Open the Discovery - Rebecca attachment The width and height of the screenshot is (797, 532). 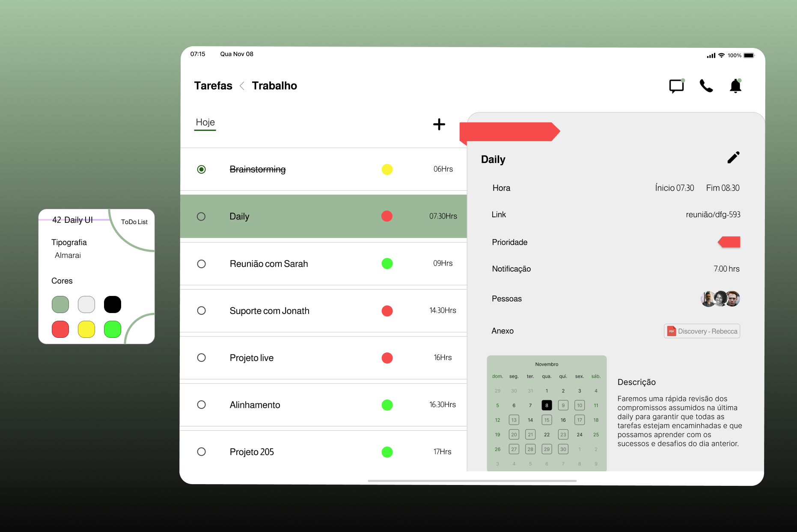[702, 331]
